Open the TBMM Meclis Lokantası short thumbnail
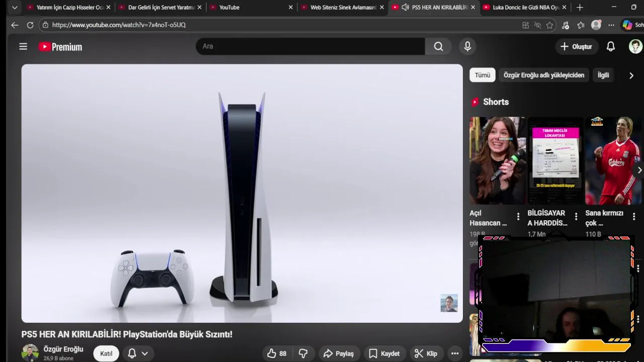This screenshot has width=644, height=362. [555, 161]
